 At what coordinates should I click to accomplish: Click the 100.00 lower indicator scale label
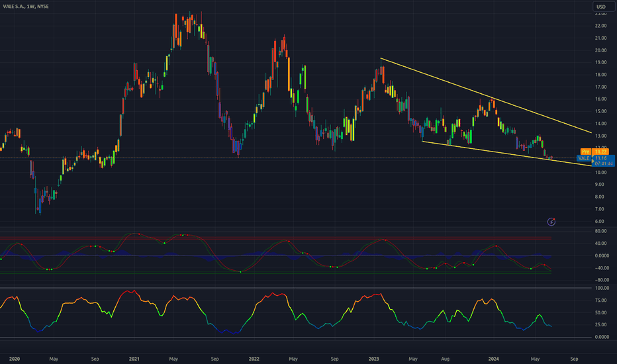coord(602,289)
